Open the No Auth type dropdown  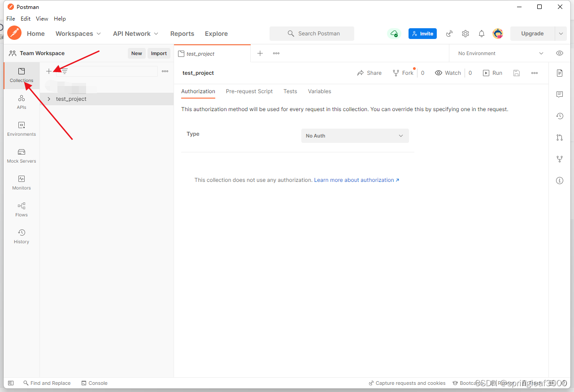(x=355, y=136)
